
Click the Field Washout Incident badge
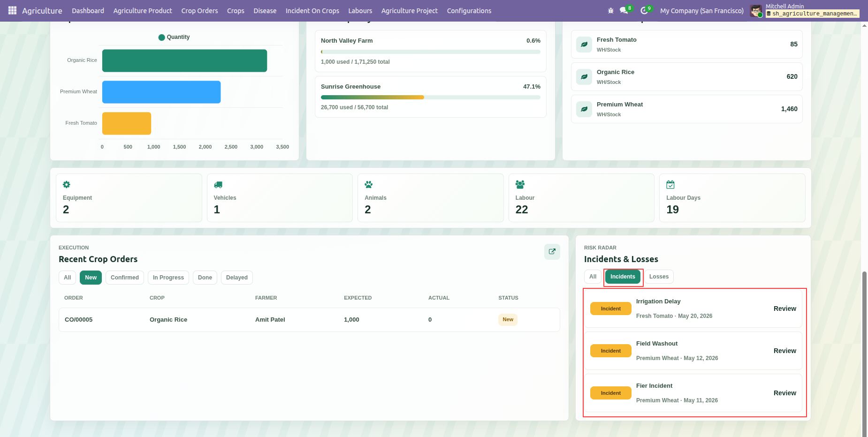click(x=611, y=351)
